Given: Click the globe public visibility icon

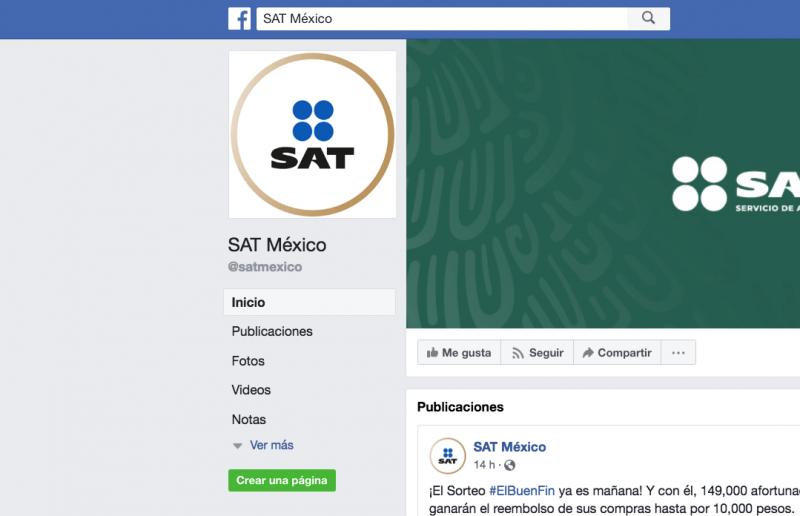Looking at the screenshot, I should tap(509, 465).
